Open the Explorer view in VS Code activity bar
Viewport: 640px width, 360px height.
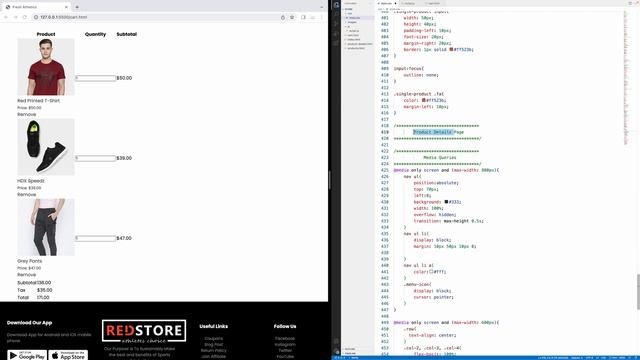336,5
